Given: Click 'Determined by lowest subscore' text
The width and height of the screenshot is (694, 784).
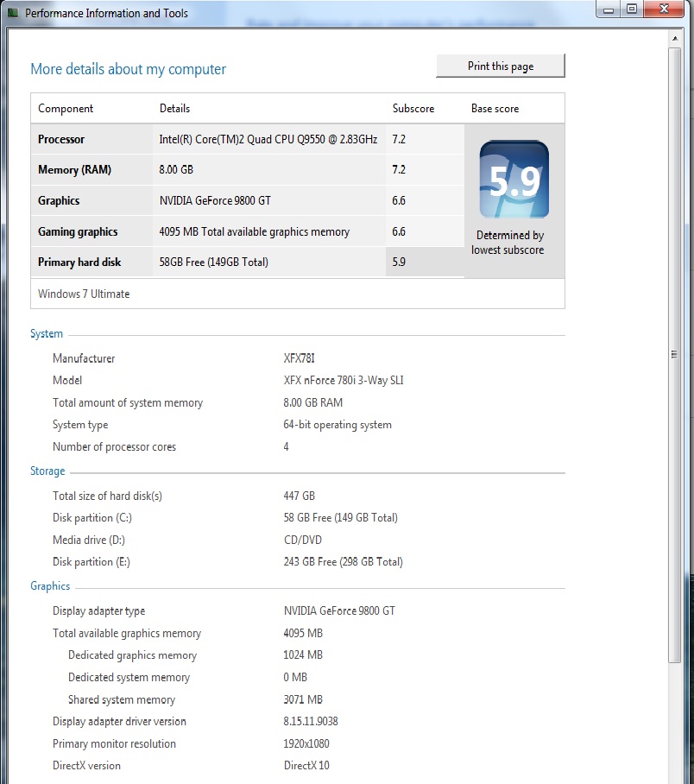Looking at the screenshot, I should (x=508, y=243).
